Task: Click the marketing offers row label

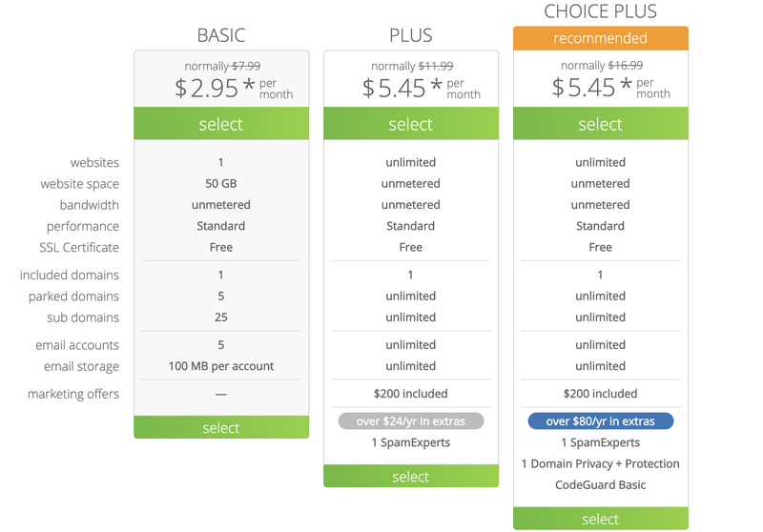Action: pos(73,394)
